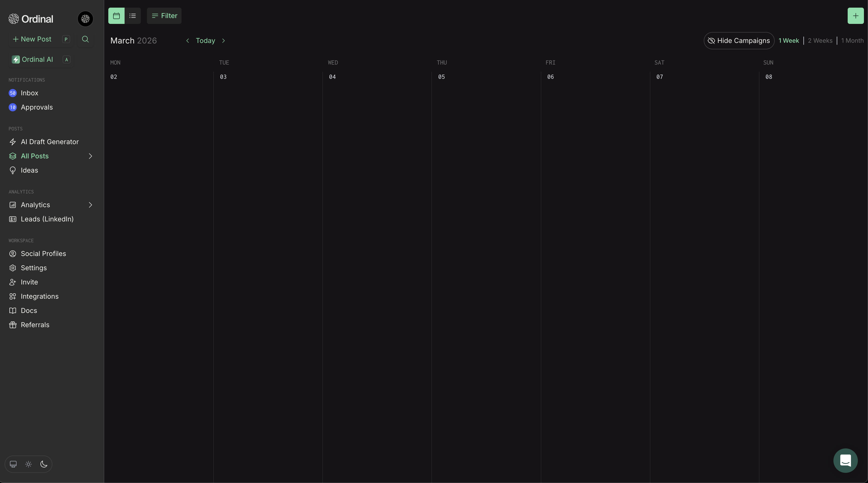
Task: Switch to system theme icon
Action: coord(13,464)
